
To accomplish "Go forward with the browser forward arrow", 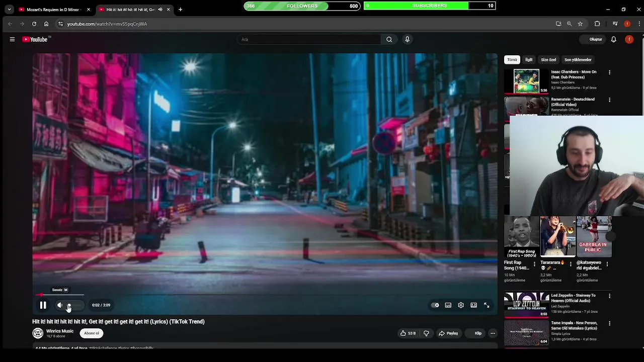I will coord(22,24).
